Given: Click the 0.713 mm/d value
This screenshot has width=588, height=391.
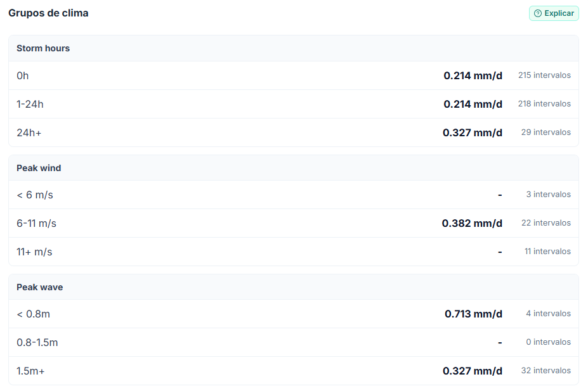Looking at the screenshot, I should [474, 314].
